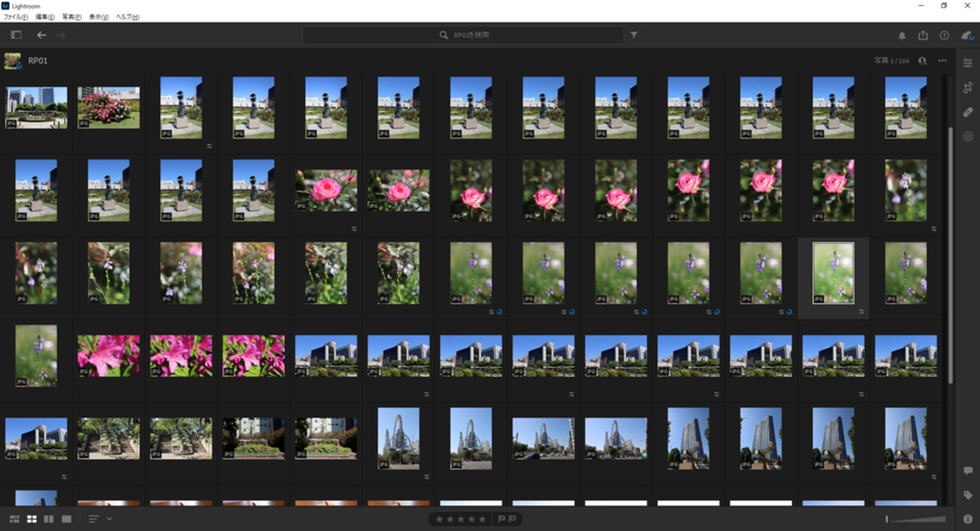Set a one-star rating

(x=439, y=519)
